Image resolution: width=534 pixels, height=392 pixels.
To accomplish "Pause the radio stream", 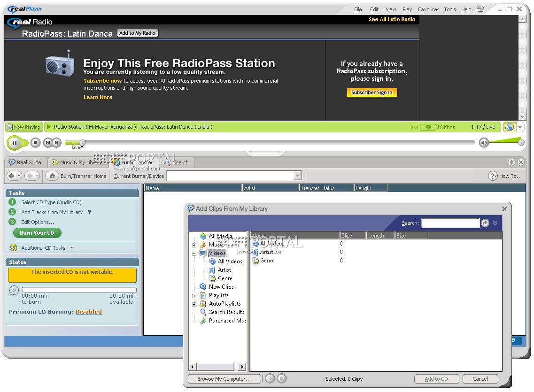I will point(15,143).
